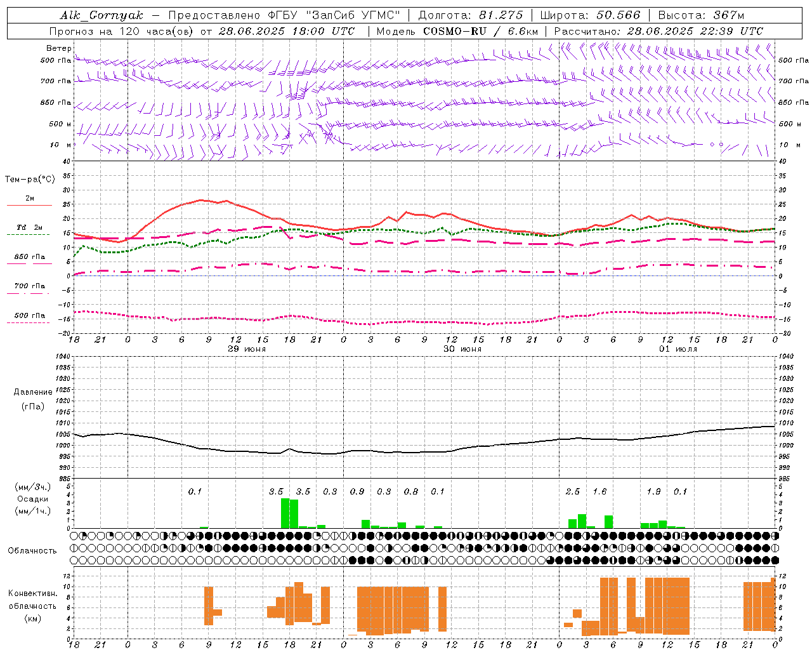Click the 'Прогноз на 120 часа(ов)' text
812x650 pixels.
pyautogui.click(x=122, y=31)
